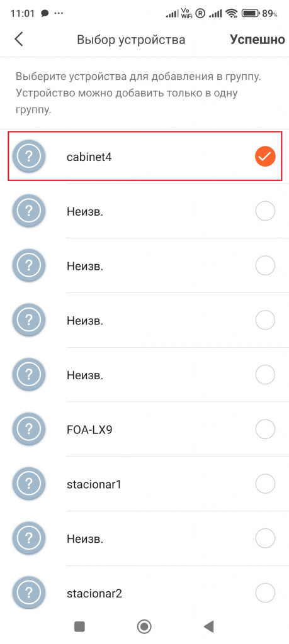Go back using the top-left arrow
This screenshot has width=289, height=644.
[18, 40]
